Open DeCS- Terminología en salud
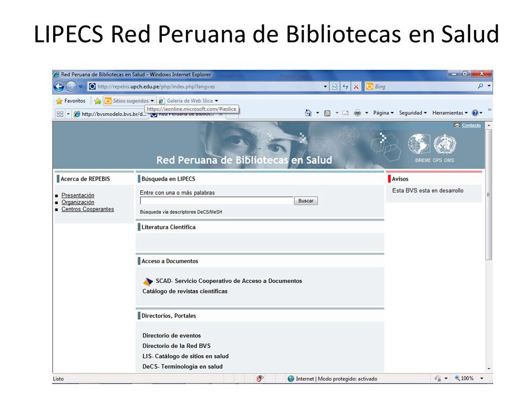532x399 pixels. [182, 366]
